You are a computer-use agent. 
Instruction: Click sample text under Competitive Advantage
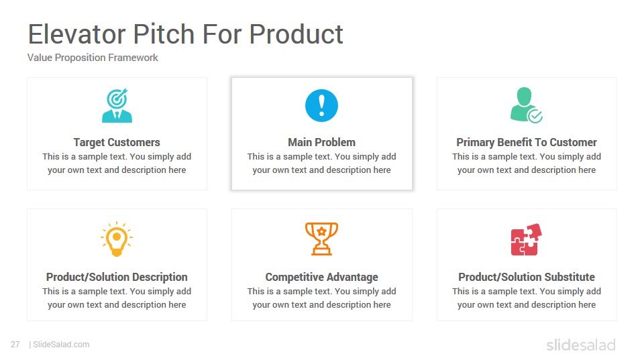pyautogui.click(x=321, y=298)
